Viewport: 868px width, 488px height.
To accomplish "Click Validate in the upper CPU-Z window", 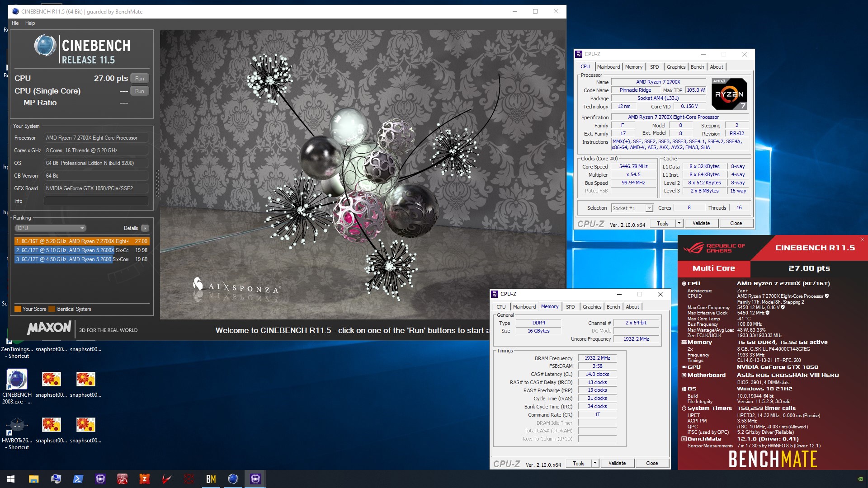I will (x=701, y=223).
